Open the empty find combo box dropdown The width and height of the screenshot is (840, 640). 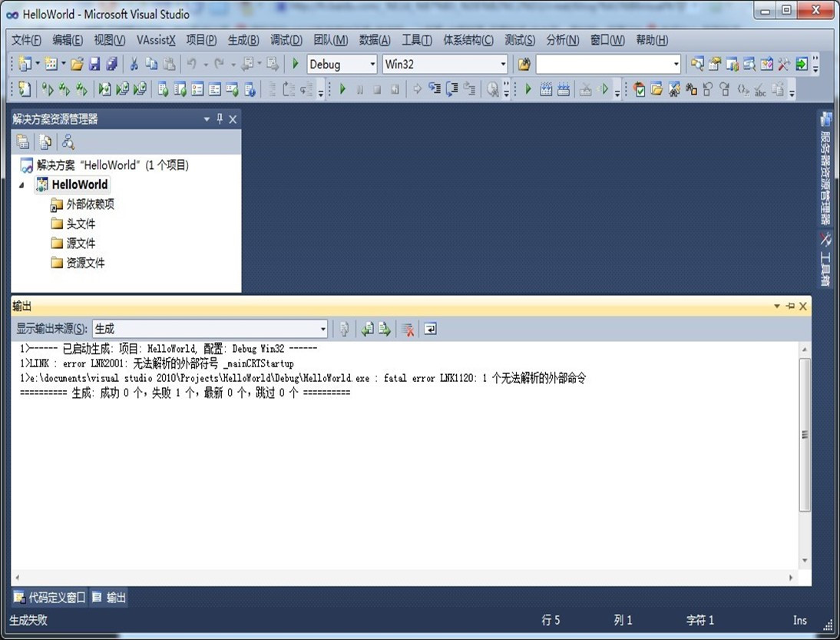[676, 65]
